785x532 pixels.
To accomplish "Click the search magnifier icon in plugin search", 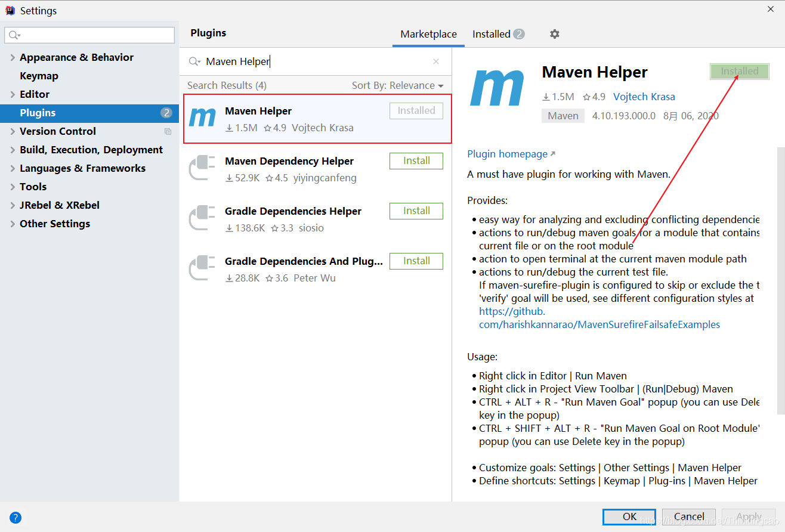I will click(194, 61).
